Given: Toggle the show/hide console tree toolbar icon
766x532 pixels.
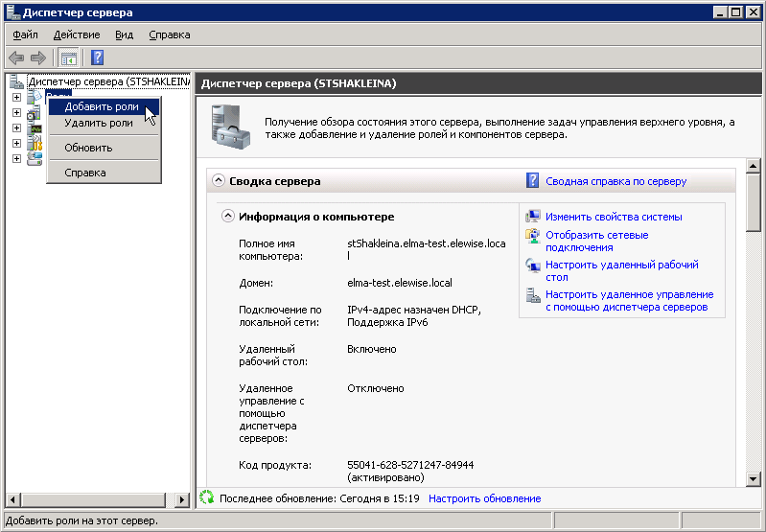Looking at the screenshot, I should (x=69, y=58).
